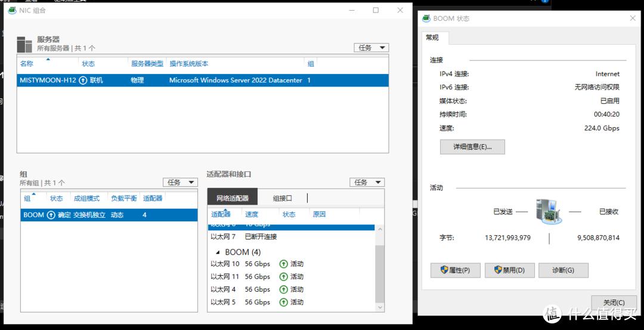Click the 操作系统版本 column header
The height and width of the screenshot is (330, 644).
pyautogui.click(x=189, y=64)
